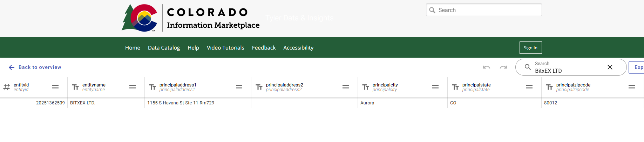The height and width of the screenshot is (142, 644).
Task: Open the Feedback page
Action: [264, 48]
